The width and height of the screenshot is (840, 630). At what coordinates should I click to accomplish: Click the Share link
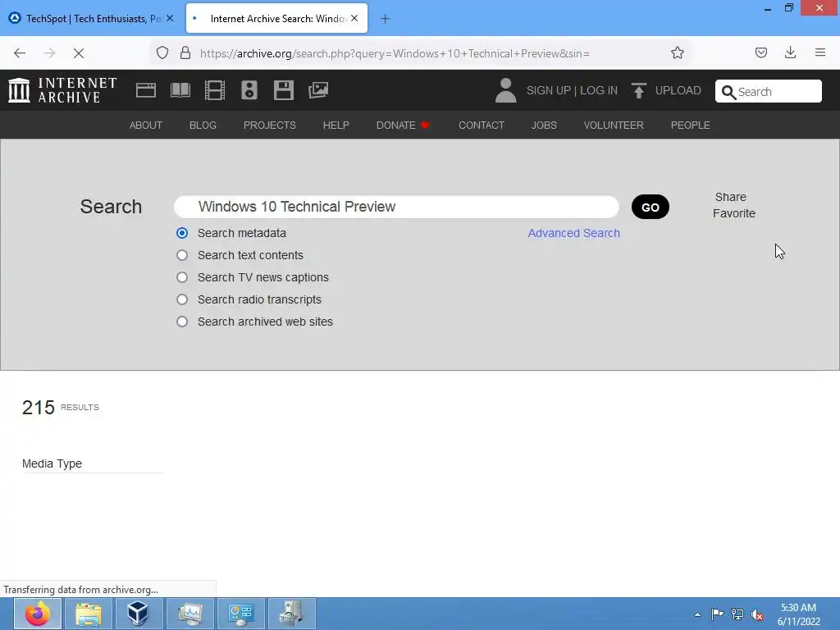(x=730, y=197)
